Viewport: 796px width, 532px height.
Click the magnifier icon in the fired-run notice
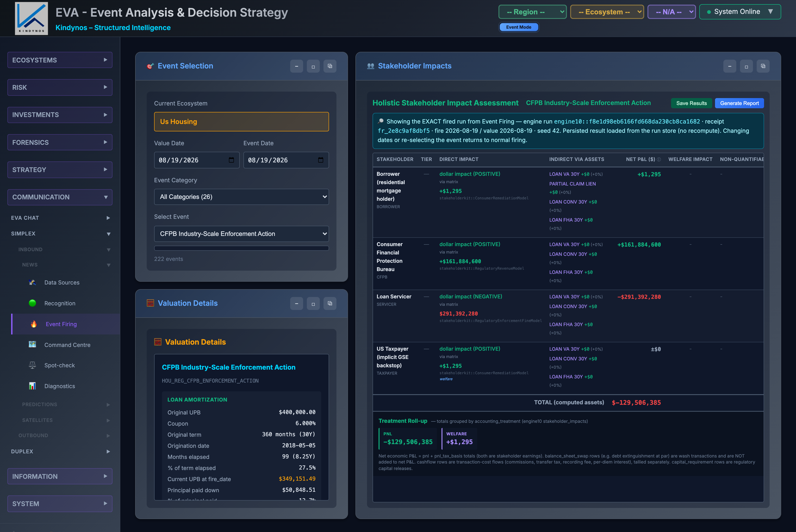pyautogui.click(x=381, y=121)
